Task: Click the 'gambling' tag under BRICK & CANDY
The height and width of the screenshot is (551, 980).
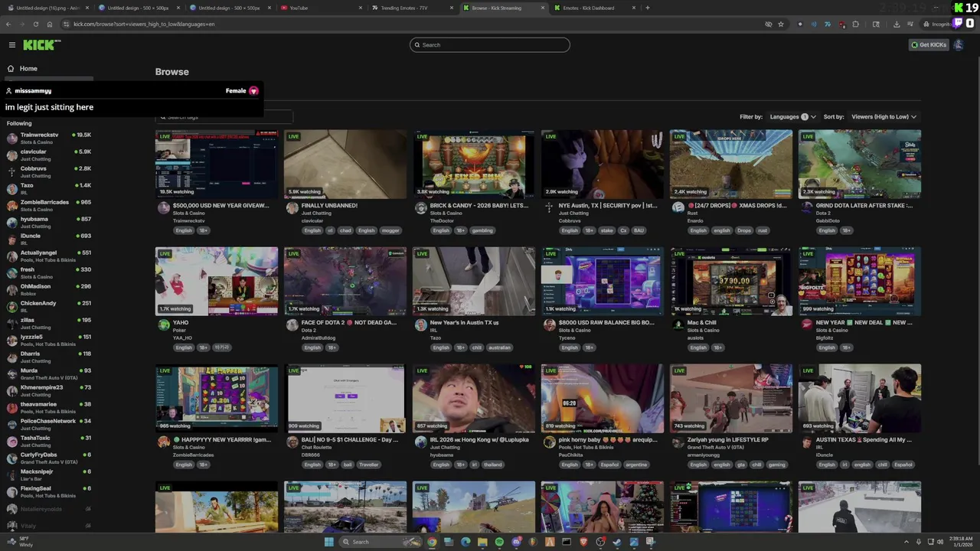Action: click(x=482, y=230)
